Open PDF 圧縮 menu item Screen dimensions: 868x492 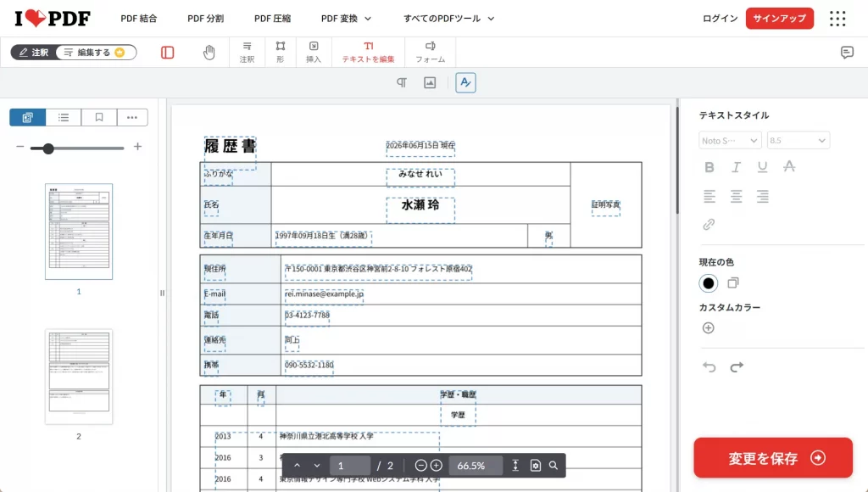tap(272, 19)
